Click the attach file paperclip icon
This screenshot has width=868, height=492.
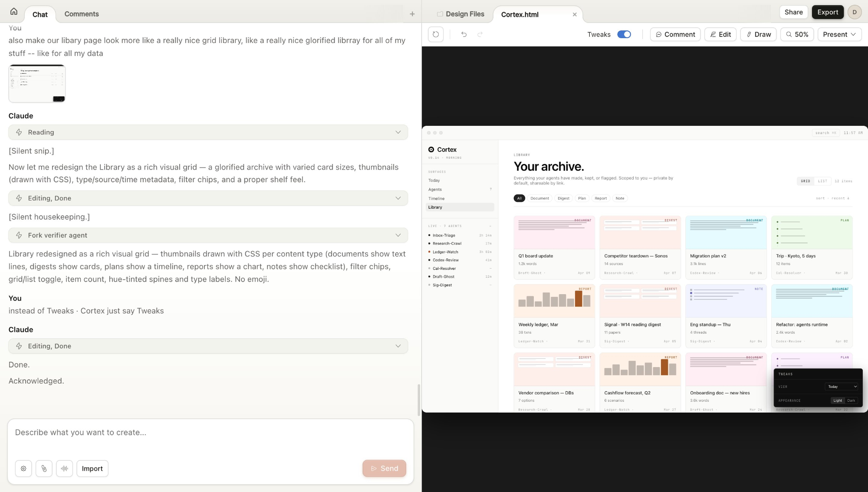44,469
